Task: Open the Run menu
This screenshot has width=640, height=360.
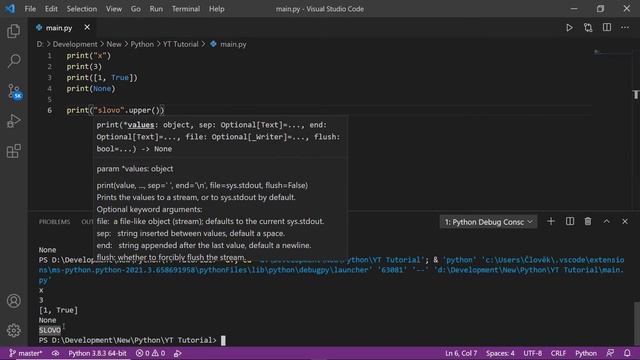Action: pyautogui.click(x=156, y=9)
